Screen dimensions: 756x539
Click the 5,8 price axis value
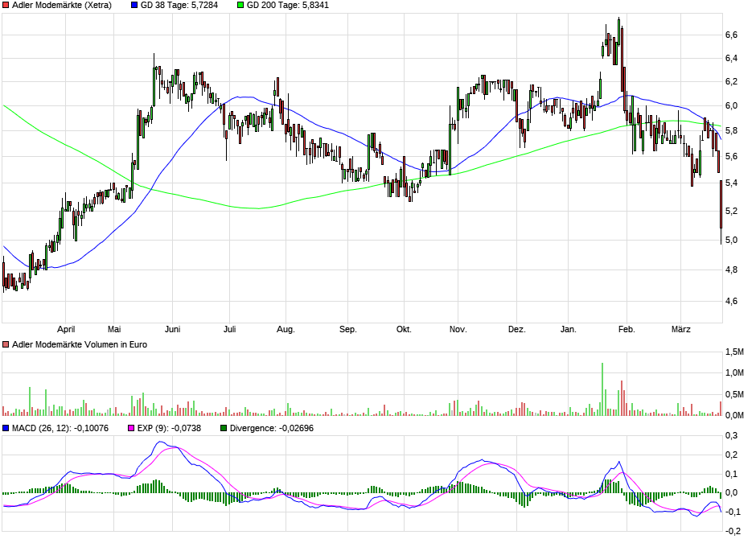731,130
